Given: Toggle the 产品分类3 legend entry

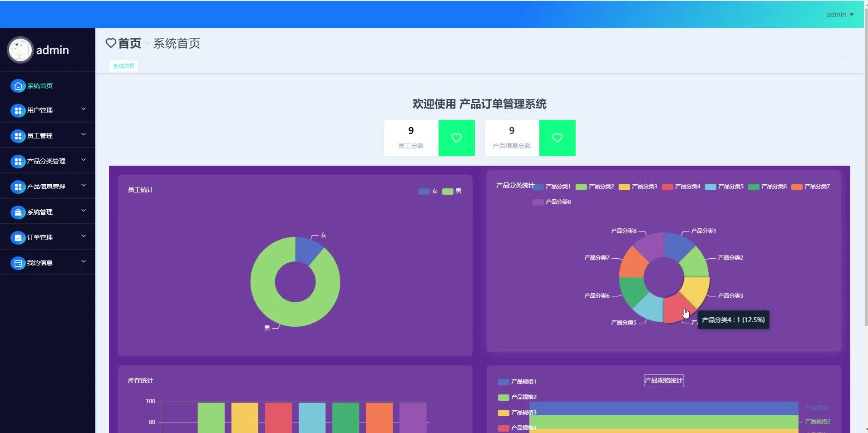Looking at the screenshot, I should coord(638,187).
